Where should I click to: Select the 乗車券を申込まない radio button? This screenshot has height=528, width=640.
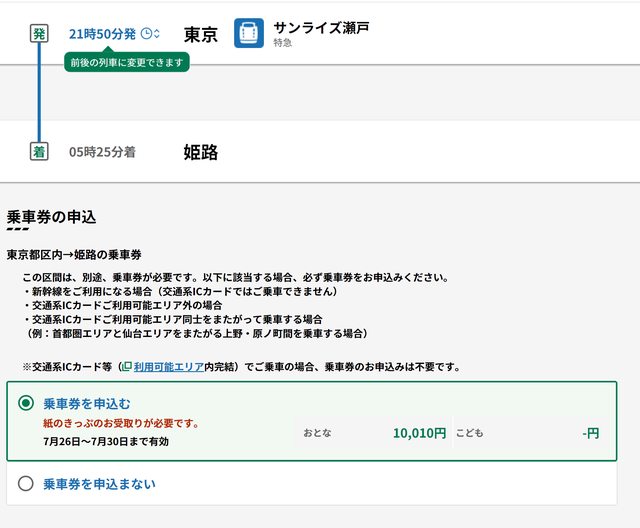coord(26,484)
